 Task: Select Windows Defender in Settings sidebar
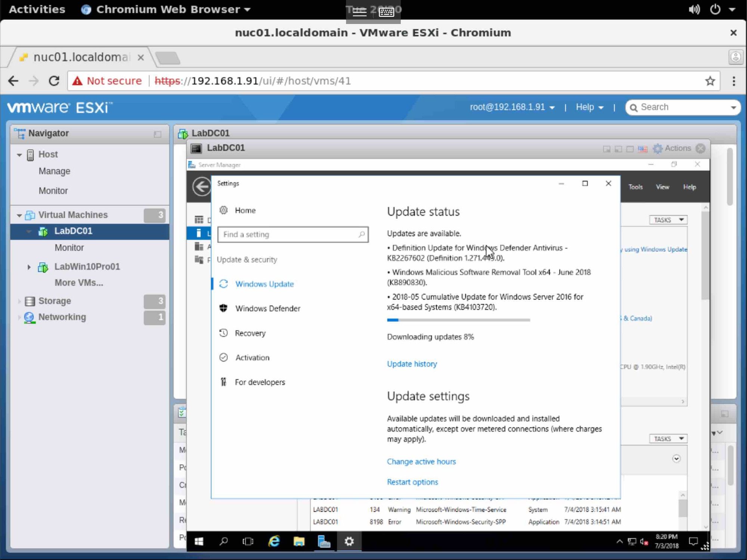(267, 309)
